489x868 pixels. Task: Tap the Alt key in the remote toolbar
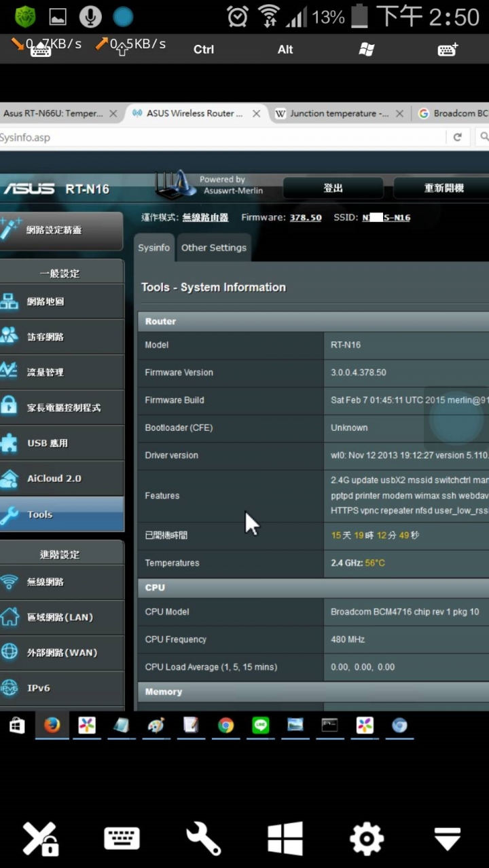click(285, 50)
